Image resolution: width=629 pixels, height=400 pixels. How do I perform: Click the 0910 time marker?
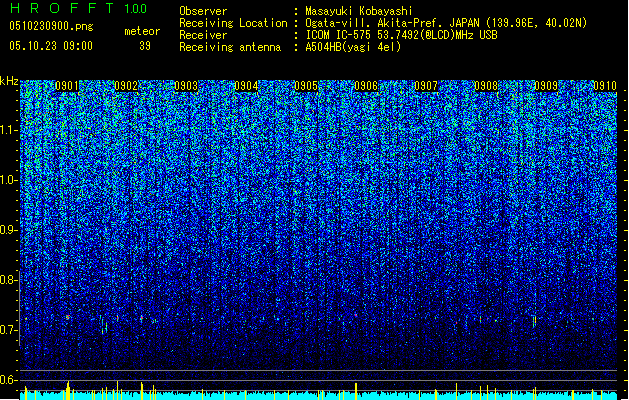(605, 86)
